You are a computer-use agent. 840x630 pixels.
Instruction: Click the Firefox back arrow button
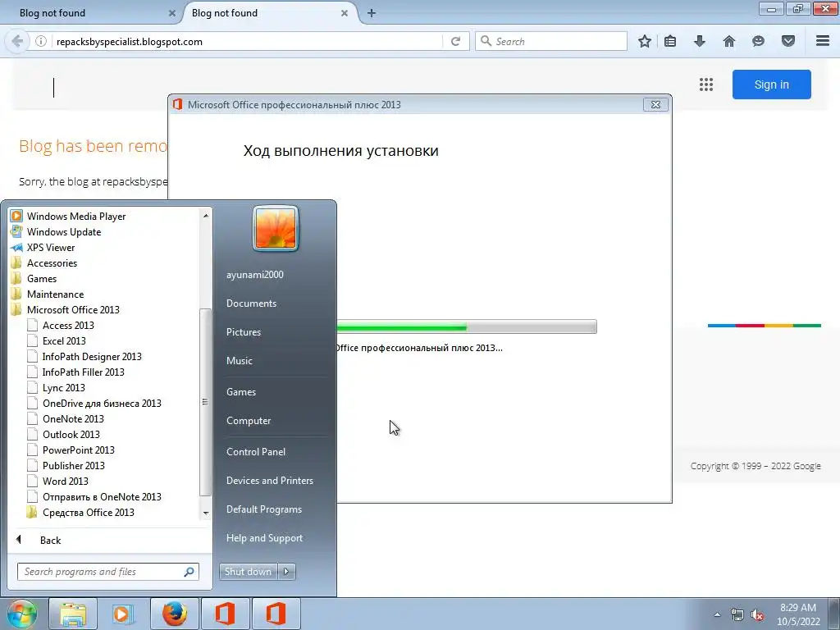(x=17, y=41)
